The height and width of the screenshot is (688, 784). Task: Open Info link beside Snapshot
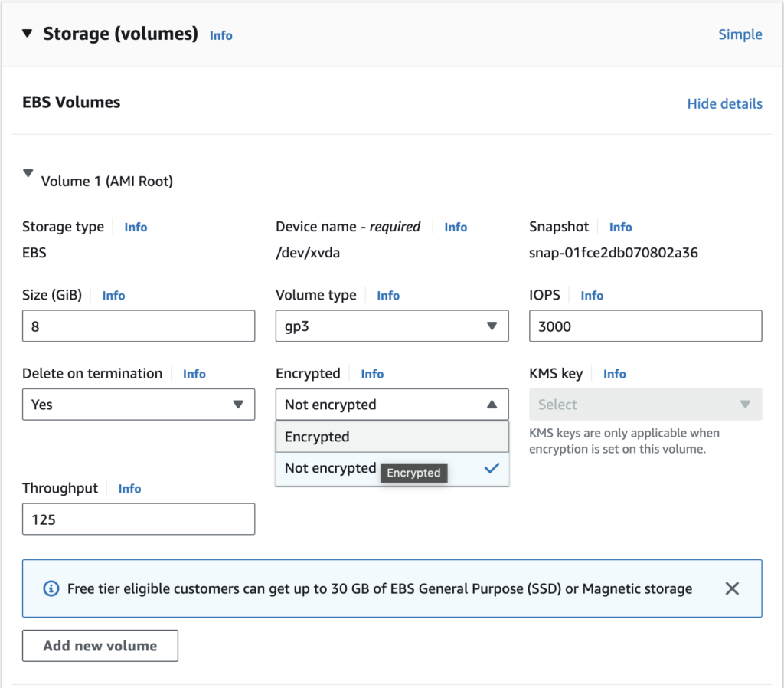coord(620,227)
